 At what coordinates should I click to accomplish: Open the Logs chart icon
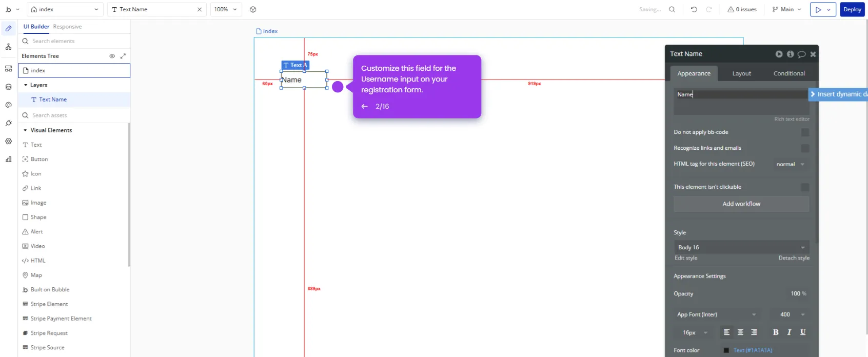point(9,159)
